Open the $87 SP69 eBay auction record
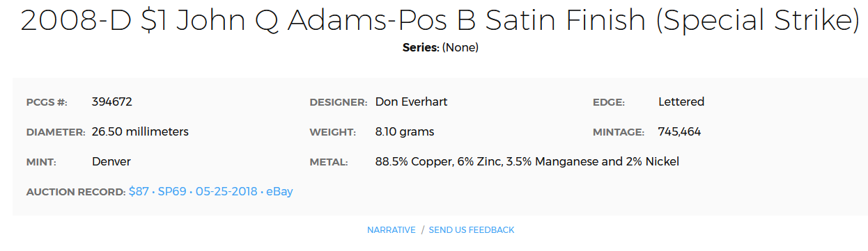The width and height of the screenshot is (868, 251). 210,191
